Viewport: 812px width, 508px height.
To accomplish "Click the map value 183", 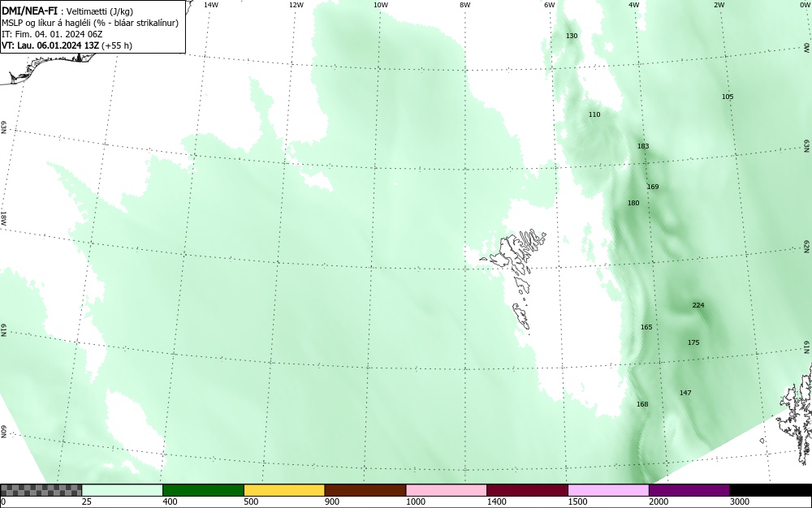I will coord(642,146).
